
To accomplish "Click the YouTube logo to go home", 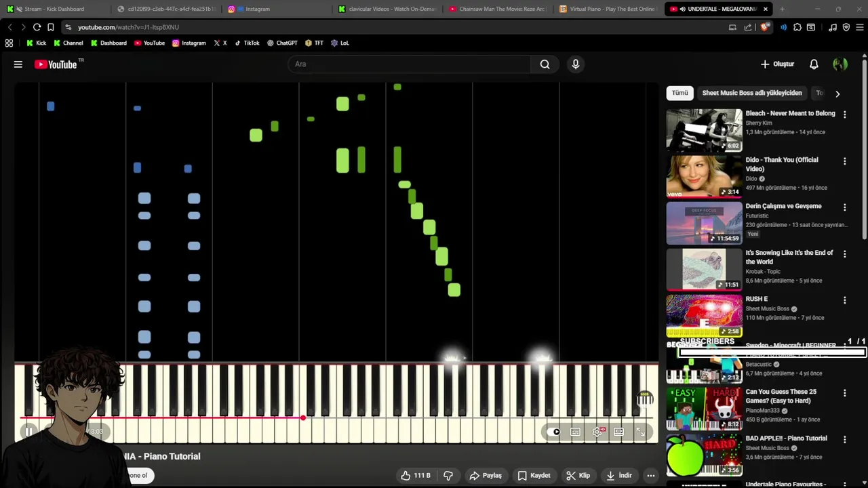I will point(56,64).
